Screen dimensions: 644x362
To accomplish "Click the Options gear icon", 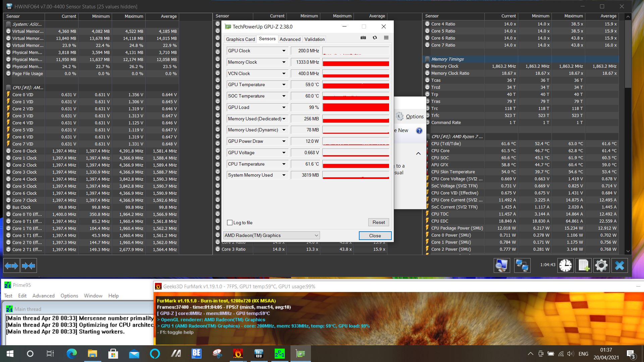I will 399,116.
